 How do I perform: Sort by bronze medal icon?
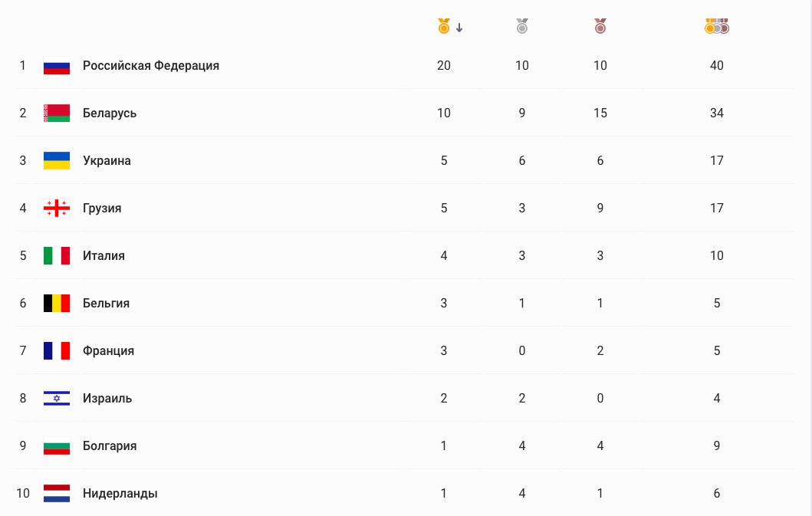tap(600, 26)
